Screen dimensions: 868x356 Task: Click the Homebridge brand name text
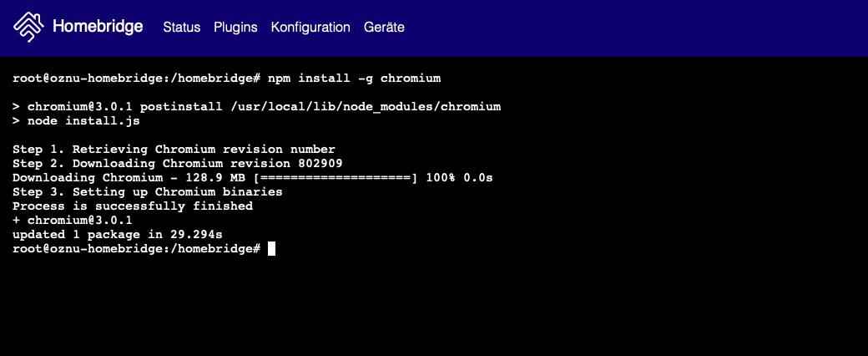click(x=97, y=27)
